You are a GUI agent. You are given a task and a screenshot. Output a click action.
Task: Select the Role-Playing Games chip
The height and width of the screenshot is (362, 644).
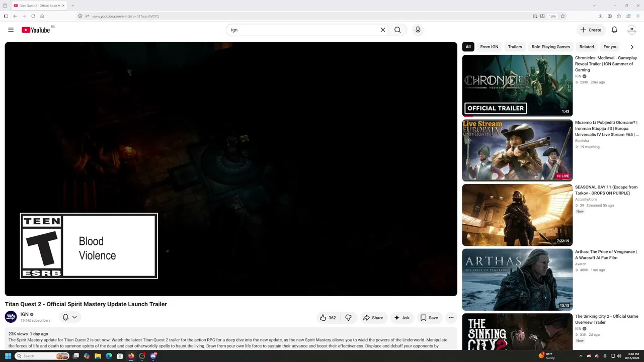(x=550, y=47)
